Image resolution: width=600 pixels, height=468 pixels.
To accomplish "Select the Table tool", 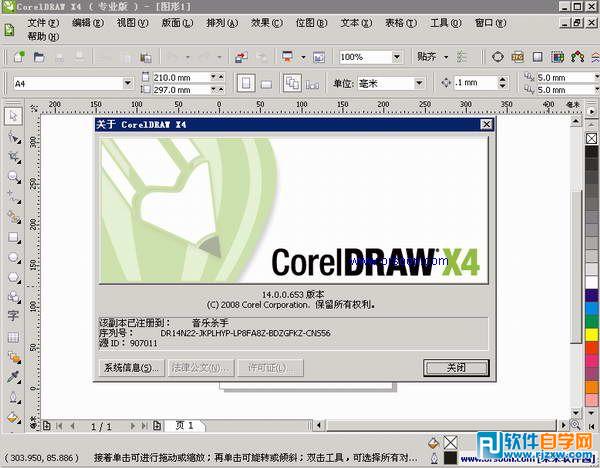I will pyautogui.click(x=13, y=337).
